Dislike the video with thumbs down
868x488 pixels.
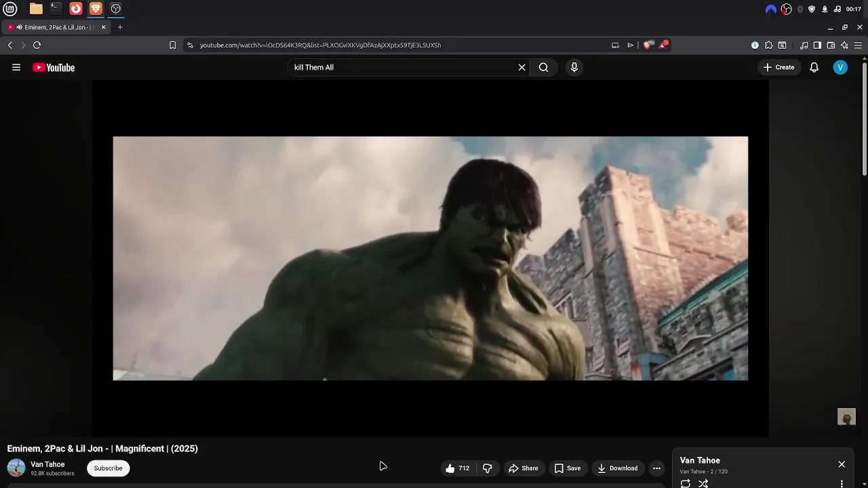coord(487,468)
